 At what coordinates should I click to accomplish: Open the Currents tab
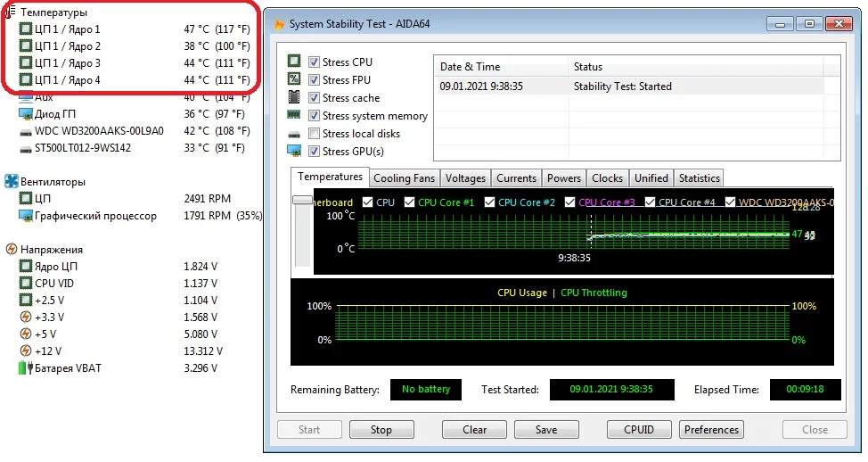(516, 178)
